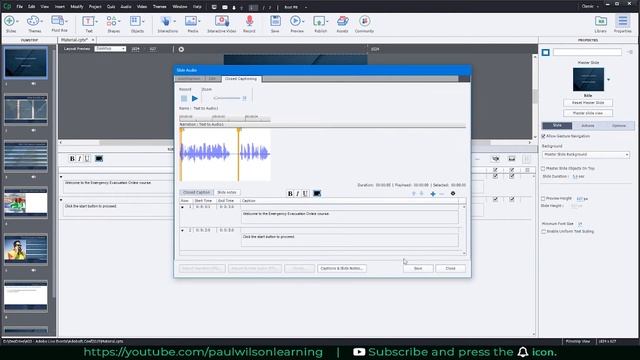Image resolution: width=640 pixels, height=360 pixels.
Task: Click the Save disk icon
Action: pyautogui.click(x=275, y=21)
